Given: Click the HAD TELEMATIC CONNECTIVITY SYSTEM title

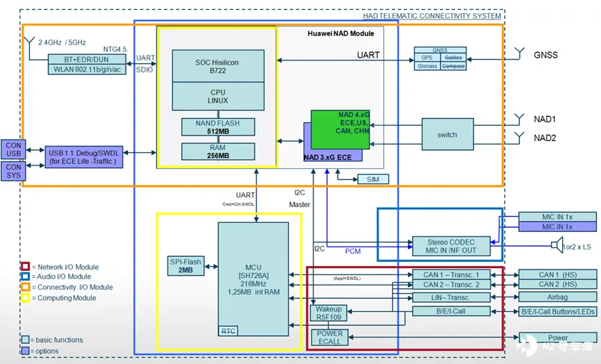Looking at the screenshot, I should tap(432, 16).
